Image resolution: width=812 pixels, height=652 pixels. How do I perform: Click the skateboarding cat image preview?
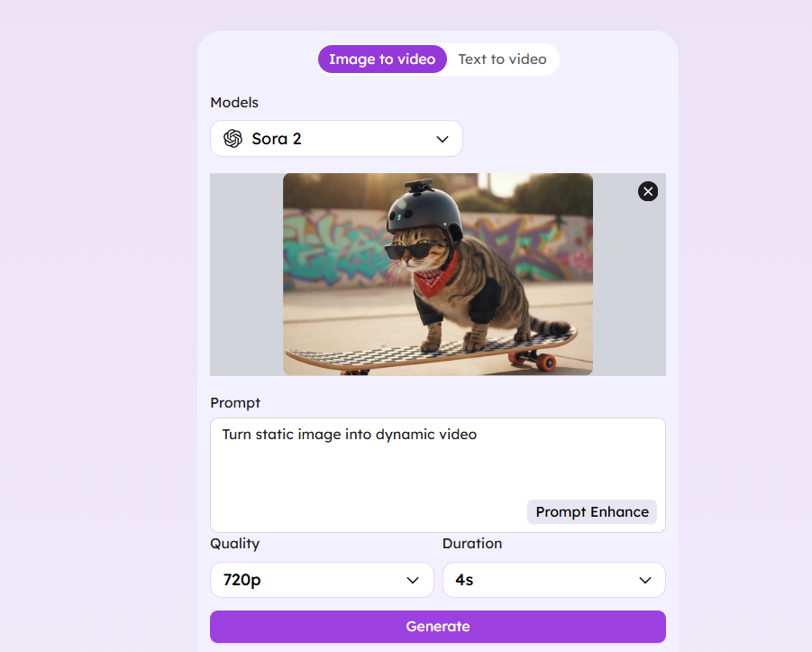pyautogui.click(x=438, y=274)
